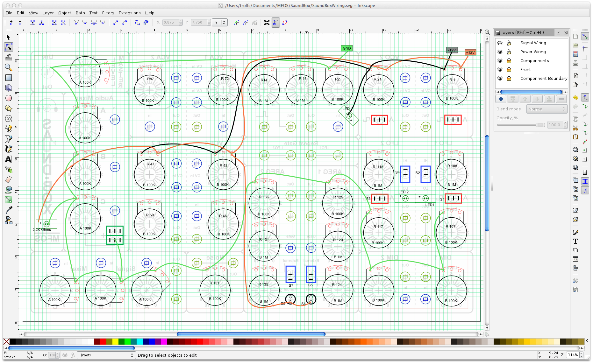Choose the Star and polygon tool

(9, 108)
